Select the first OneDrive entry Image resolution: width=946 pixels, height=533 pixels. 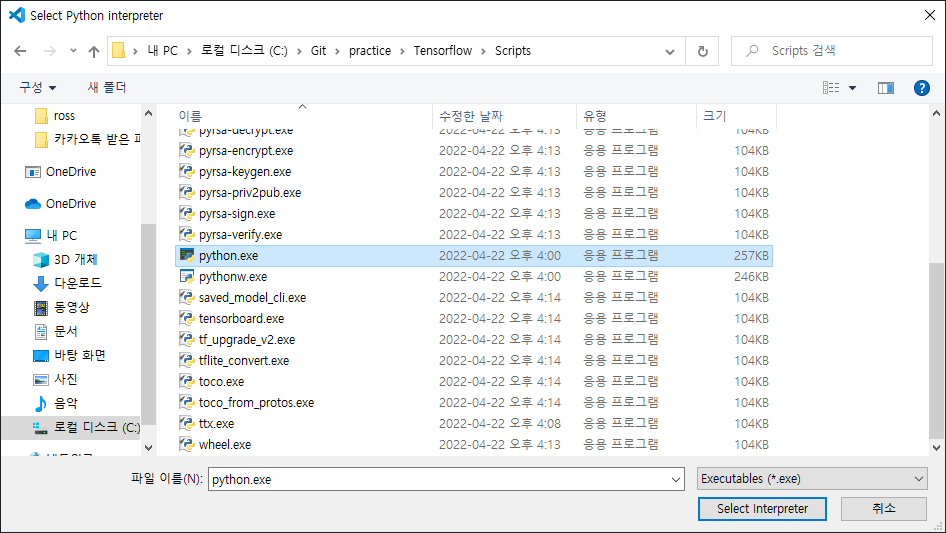(x=60, y=172)
